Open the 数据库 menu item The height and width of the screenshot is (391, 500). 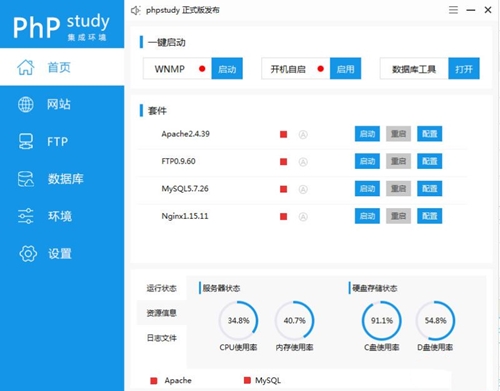tap(62, 179)
